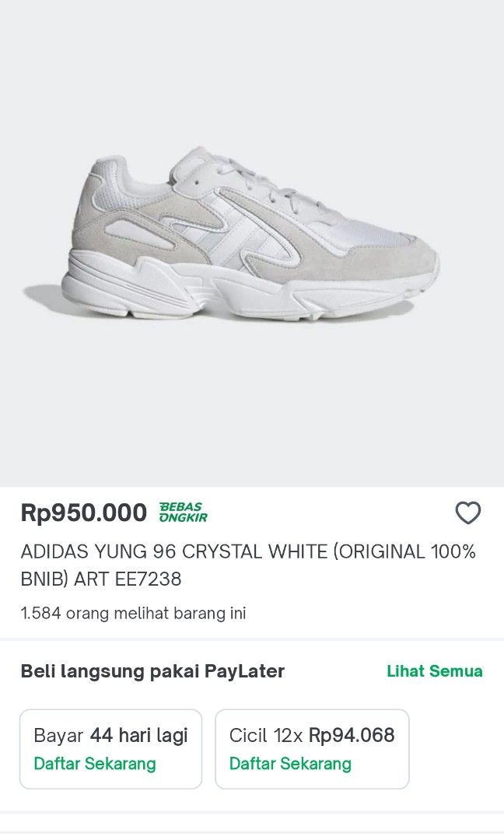The height and width of the screenshot is (840, 504).
Task: Tap the Rp94.068 installment amount
Action: [352, 735]
